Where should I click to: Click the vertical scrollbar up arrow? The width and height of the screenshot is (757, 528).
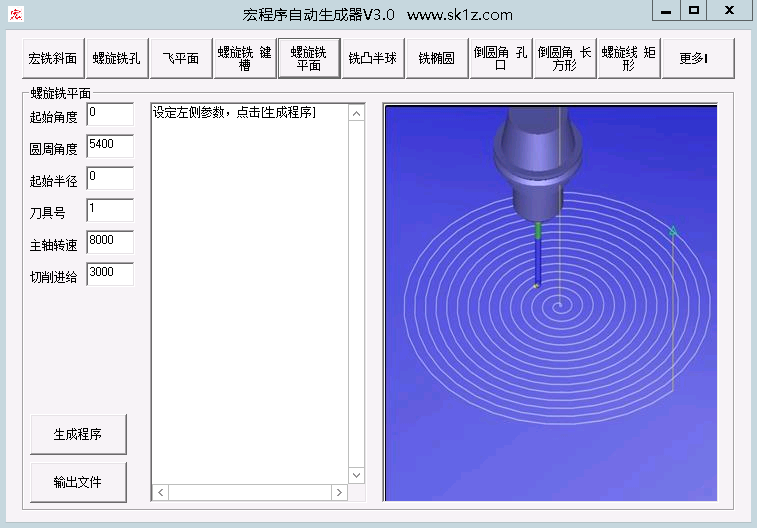356,114
